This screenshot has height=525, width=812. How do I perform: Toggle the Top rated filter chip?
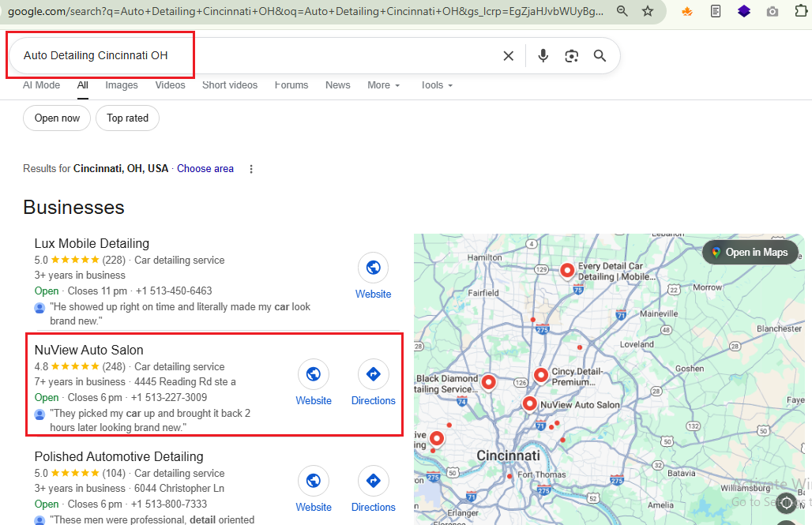pos(127,118)
